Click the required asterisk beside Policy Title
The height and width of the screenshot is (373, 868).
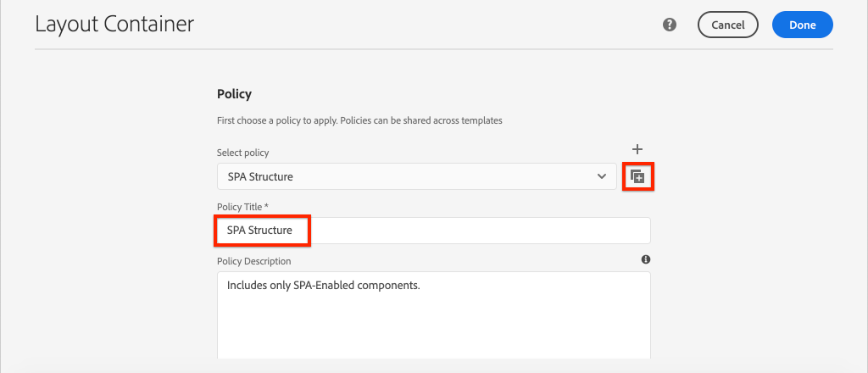point(266,206)
